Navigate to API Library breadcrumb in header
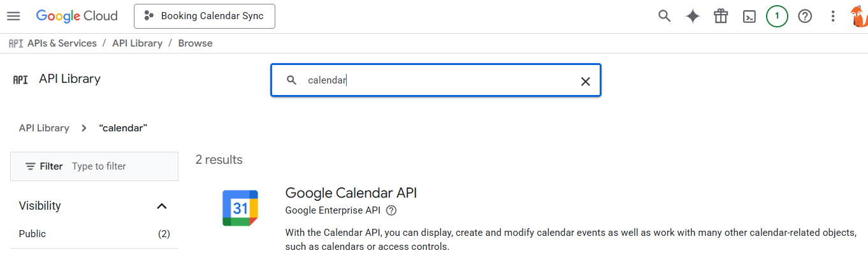 click(x=137, y=43)
